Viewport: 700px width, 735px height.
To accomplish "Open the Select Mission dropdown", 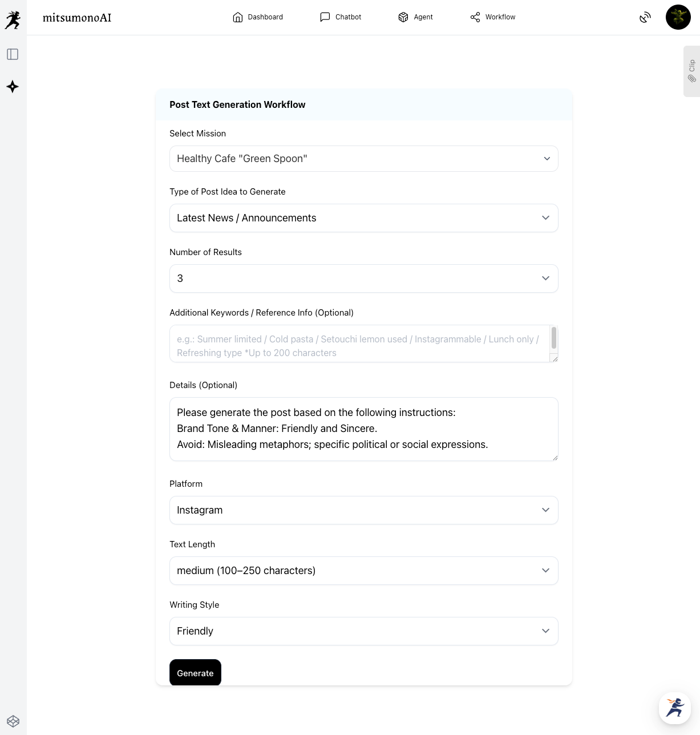I will click(x=363, y=159).
